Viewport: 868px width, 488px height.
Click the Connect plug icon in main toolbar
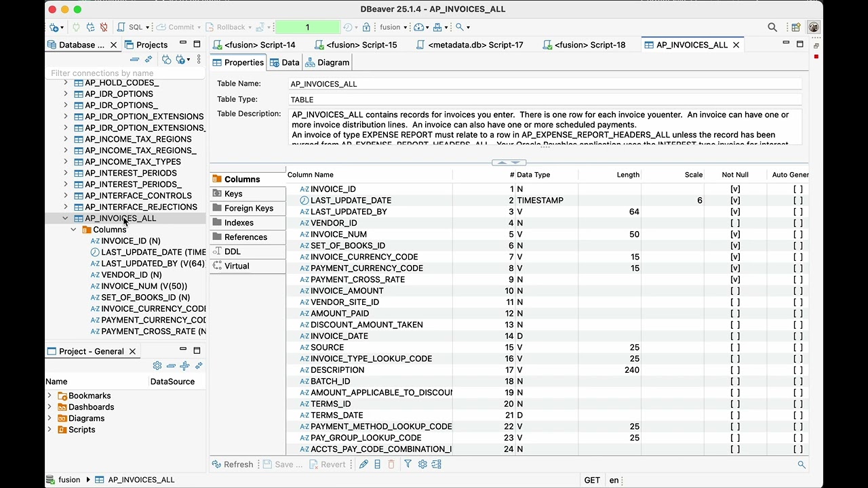(76, 27)
